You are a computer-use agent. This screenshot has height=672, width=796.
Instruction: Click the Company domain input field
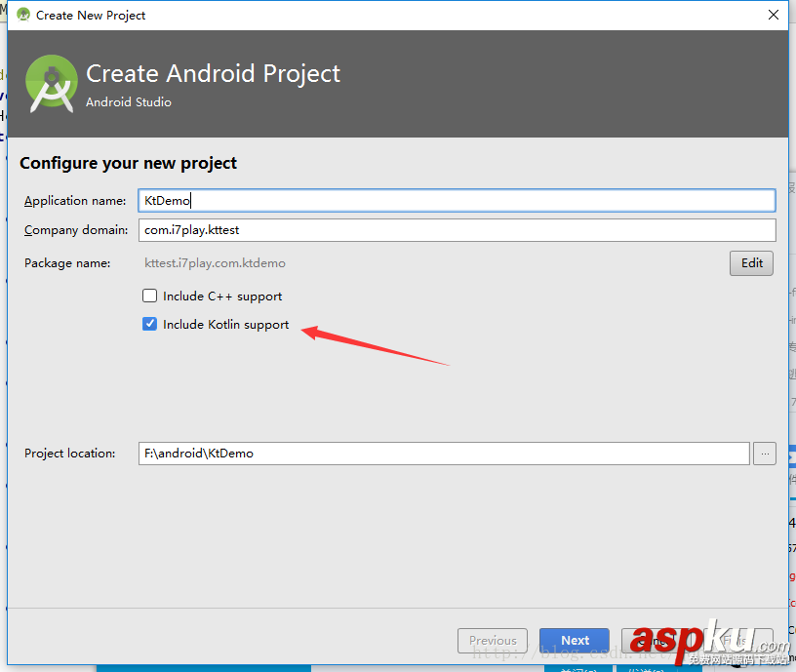pyautogui.click(x=457, y=230)
